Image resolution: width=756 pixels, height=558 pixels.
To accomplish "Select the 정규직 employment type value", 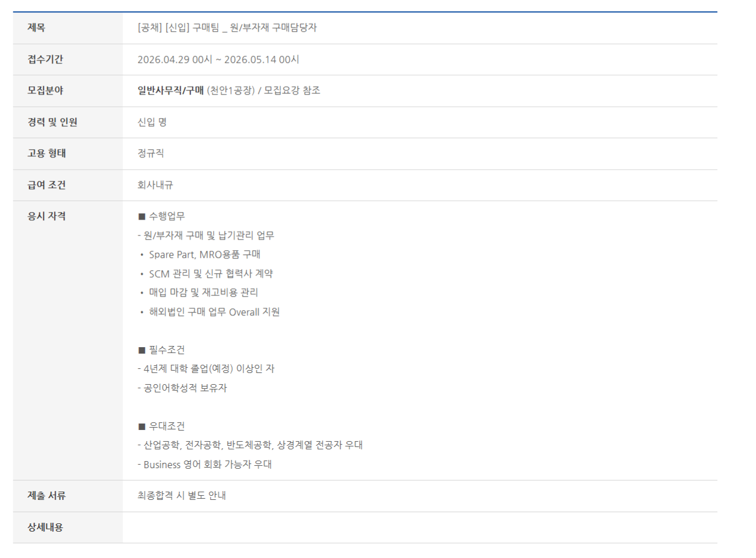I will [151, 153].
